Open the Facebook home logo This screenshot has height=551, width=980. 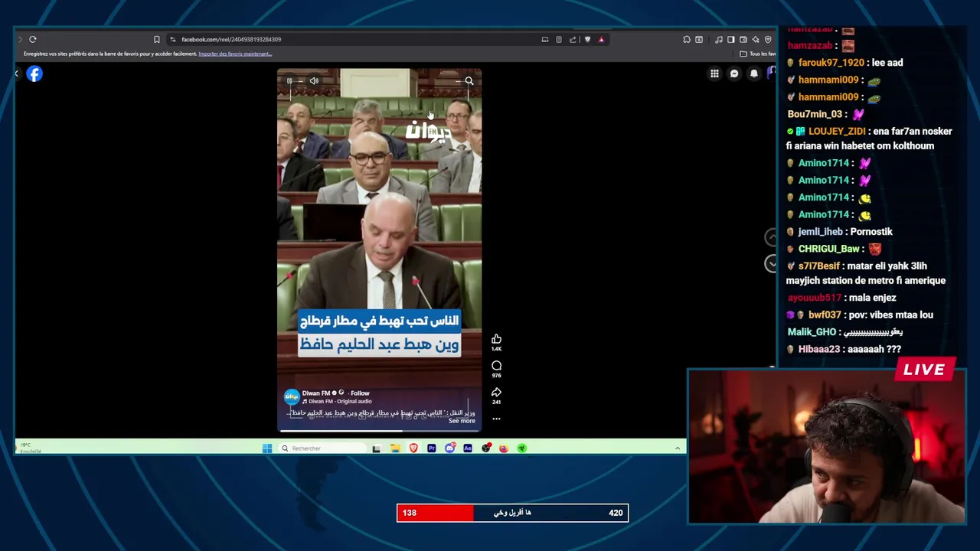coord(34,73)
